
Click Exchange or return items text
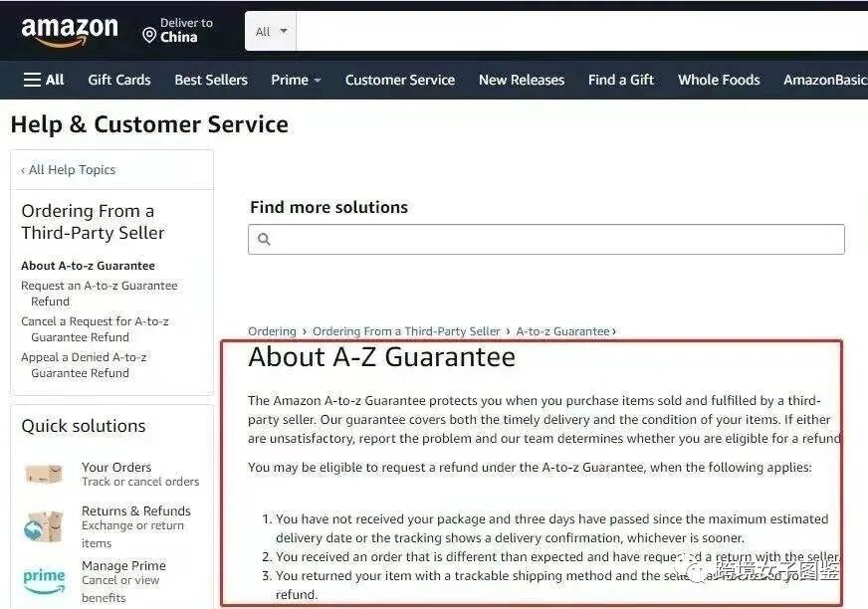pyautogui.click(x=132, y=533)
